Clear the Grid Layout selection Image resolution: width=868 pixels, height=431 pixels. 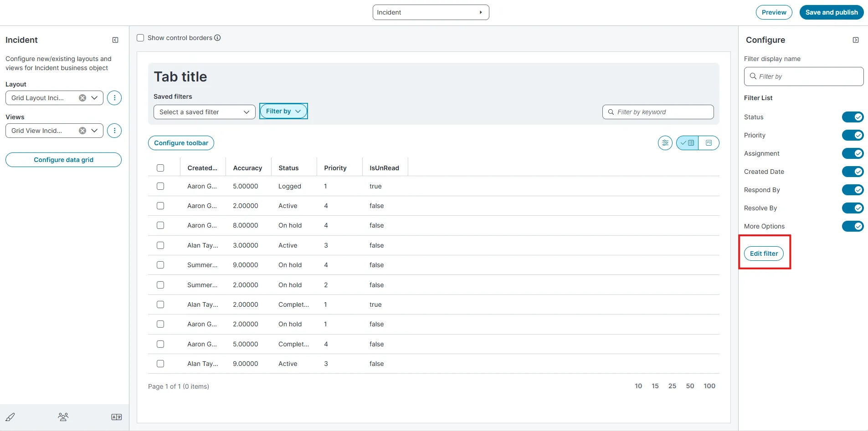[x=82, y=98]
